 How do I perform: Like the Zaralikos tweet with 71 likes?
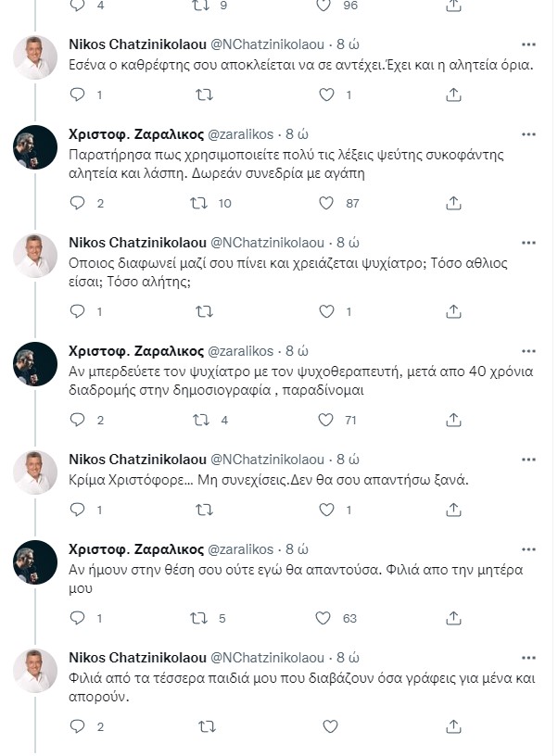(326, 420)
